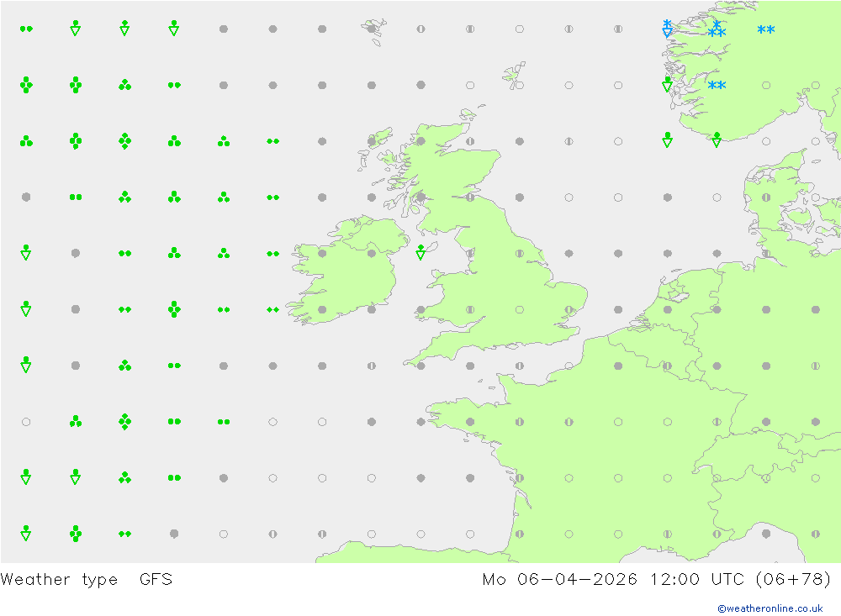Click the double snowflake beside the green coastal shower symbol
Image resolution: width=841 pixels, height=616 pixels.
717,85
